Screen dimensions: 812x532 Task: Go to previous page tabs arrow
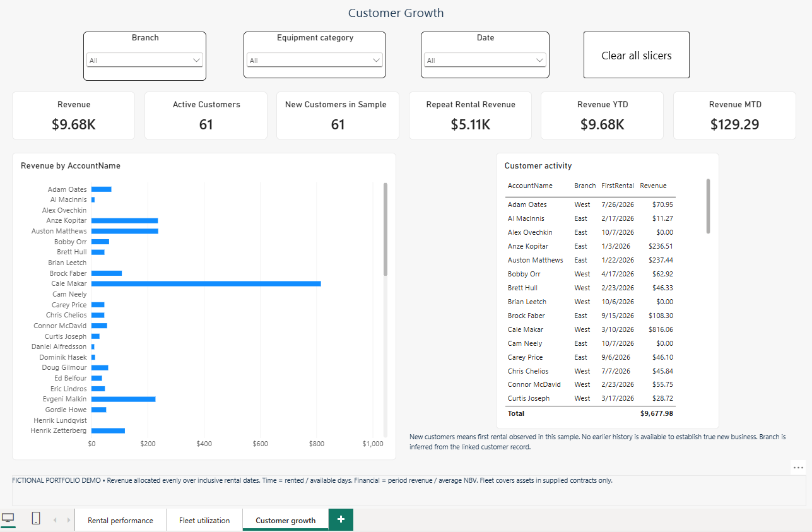pos(55,520)
